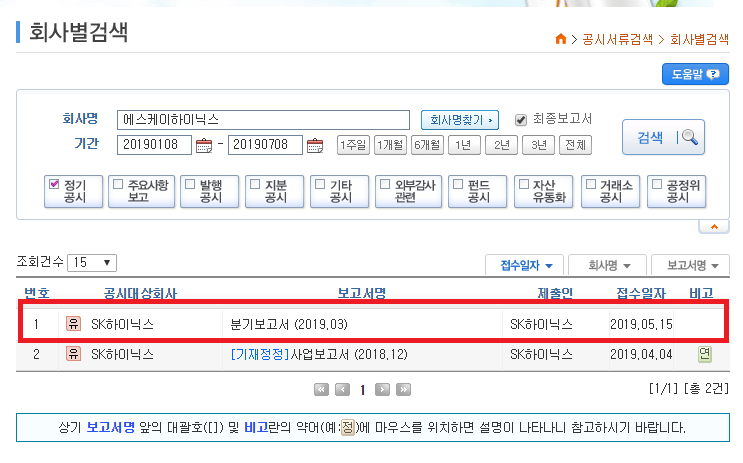Go to next results page
Viewport: 743px width, 463px height.
coord(382,390)
